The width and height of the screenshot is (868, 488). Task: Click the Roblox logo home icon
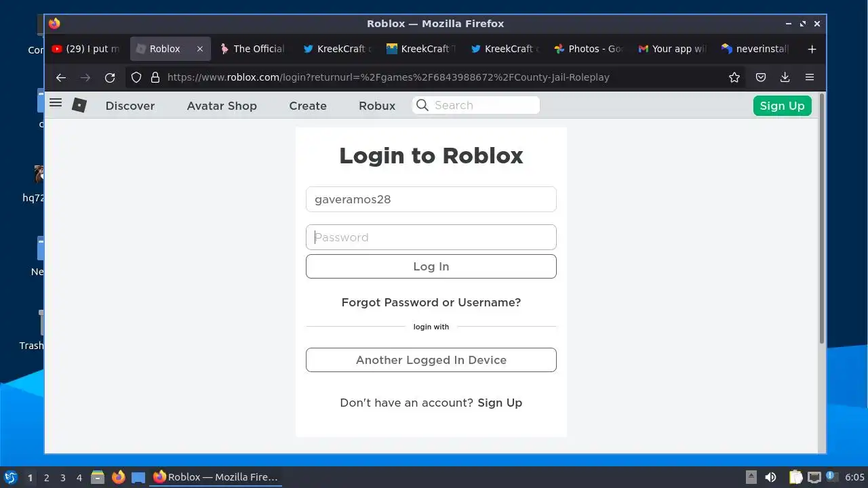click(79, 105)
